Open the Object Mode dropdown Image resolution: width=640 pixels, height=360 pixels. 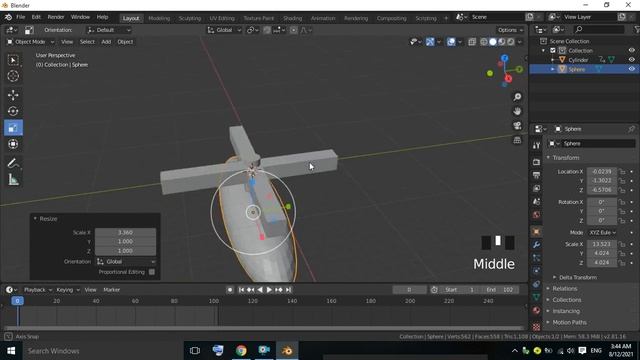point(30,42)
